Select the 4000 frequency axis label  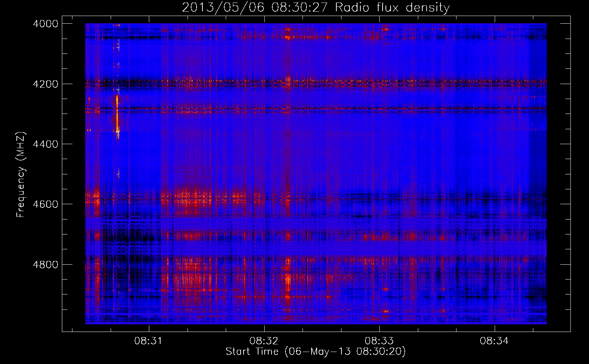coord(46,24)
